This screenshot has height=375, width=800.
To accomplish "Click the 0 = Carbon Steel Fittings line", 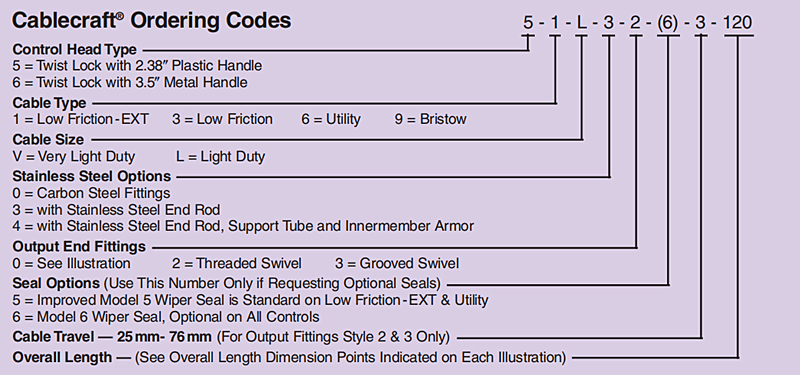I will coord(91,193).
